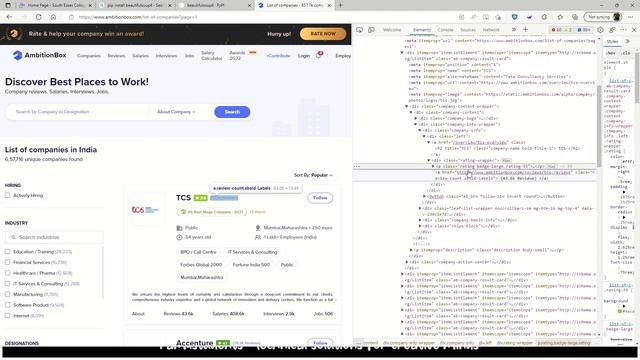
Task: Activate DevTools inspect element picker icon
Action: (360, 30)
